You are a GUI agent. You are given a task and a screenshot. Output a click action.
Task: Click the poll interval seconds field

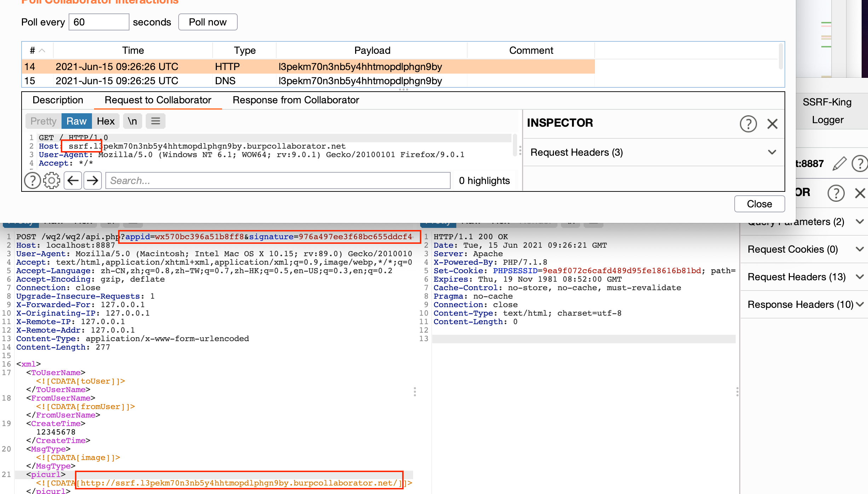99,22
